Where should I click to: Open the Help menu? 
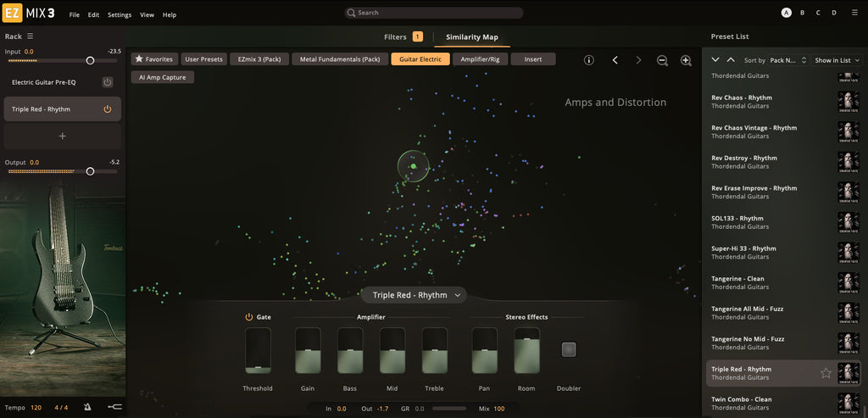pyautogui.click(x=170, y=15)
